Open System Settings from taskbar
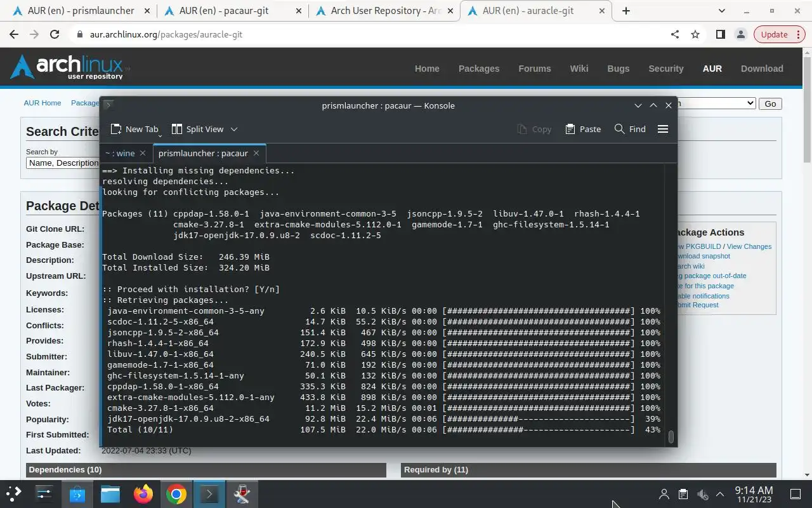The image size is (812, 508). point(44,493)
